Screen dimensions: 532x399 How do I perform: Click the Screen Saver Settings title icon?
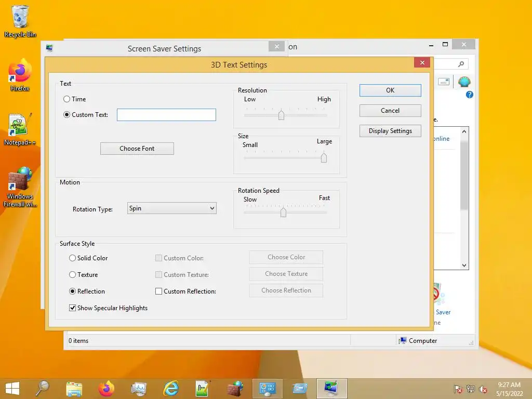point(49,48)
